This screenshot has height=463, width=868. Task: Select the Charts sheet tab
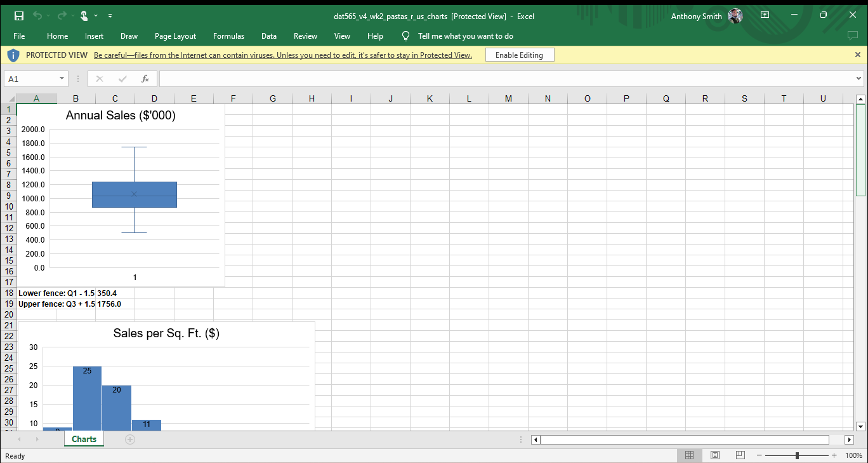point(84,439)
